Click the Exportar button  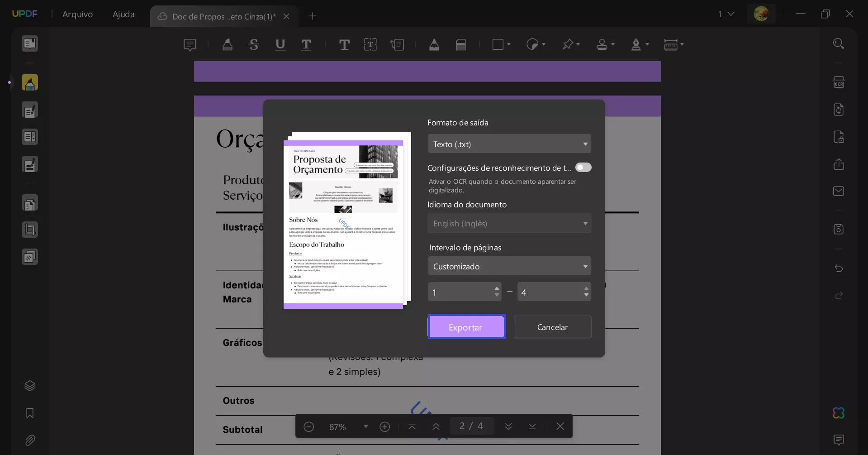point(467,327)
